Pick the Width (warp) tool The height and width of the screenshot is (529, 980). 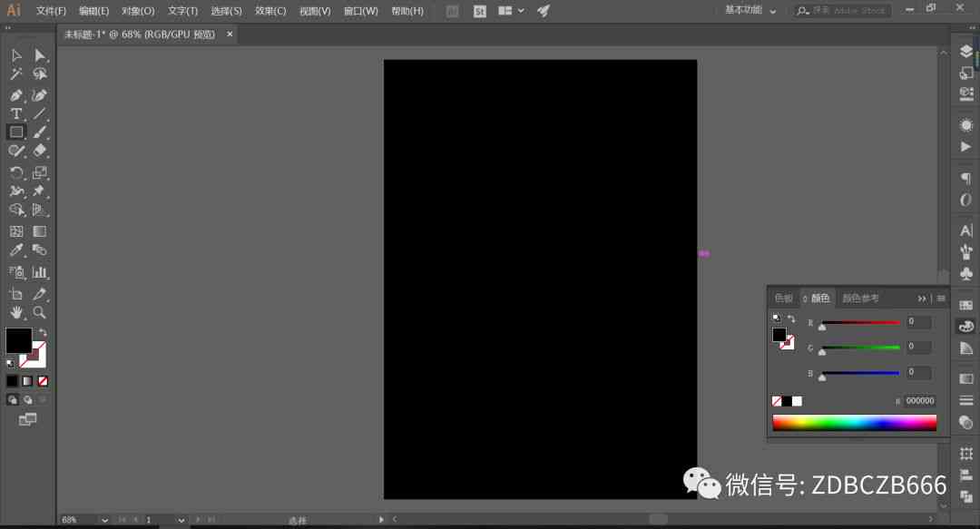coord(16,191)
